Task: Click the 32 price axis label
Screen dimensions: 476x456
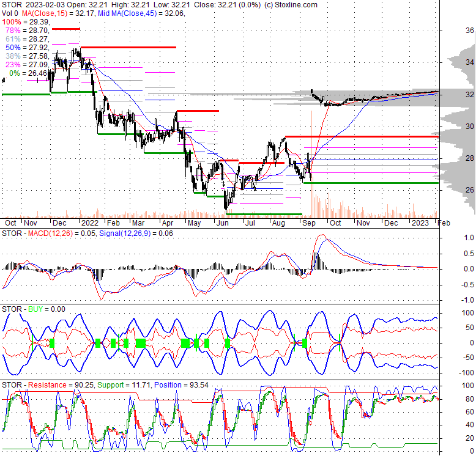Action: click(470, 95)
